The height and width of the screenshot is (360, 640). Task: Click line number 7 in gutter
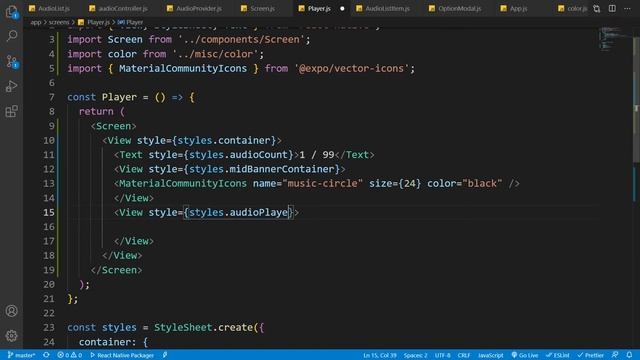[x=51, y=97]
